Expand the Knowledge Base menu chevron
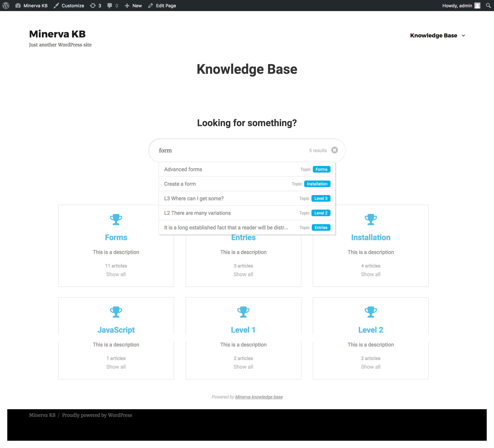The width and height of the screenshot is (494, 448). point(463,36)
